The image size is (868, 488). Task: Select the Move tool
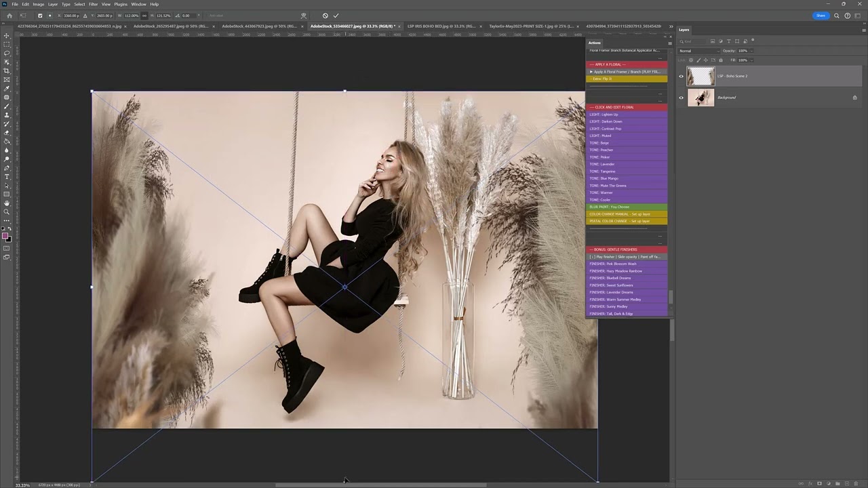coord(7,35)
